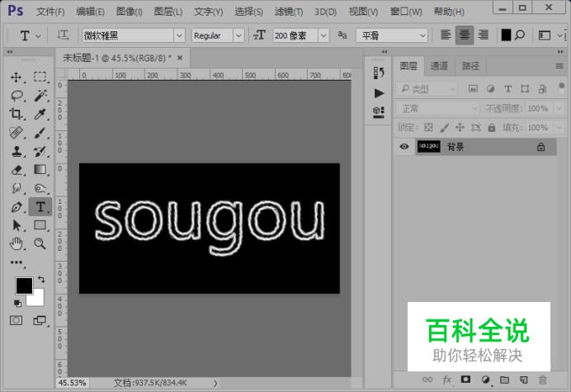The height and width of the screenshot is (392, 571).
Task: Center align the text
Action: tap(465, 35)
